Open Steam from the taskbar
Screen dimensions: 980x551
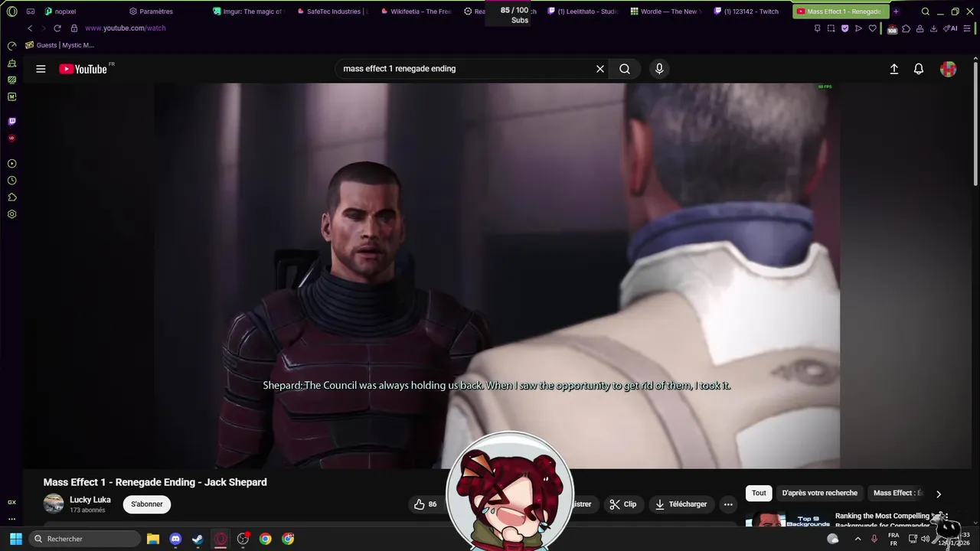pos(198,539)
